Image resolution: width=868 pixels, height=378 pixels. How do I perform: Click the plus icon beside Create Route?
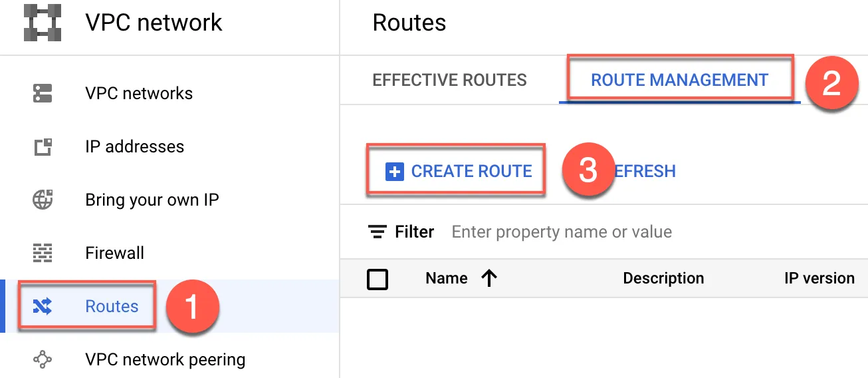(x=395, y=172)
